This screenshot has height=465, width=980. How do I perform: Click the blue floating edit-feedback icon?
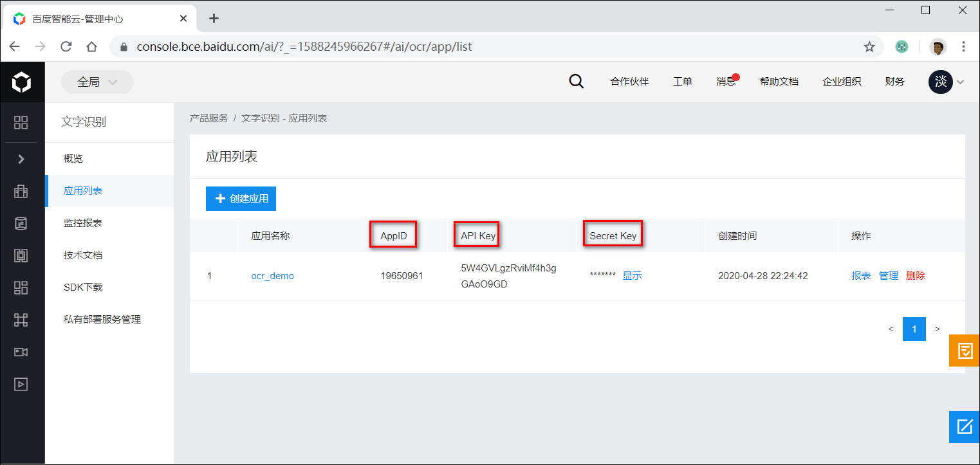(965, 427)
